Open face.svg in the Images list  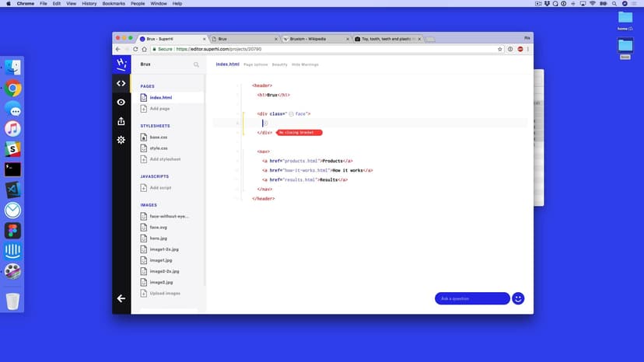(158, 227)
